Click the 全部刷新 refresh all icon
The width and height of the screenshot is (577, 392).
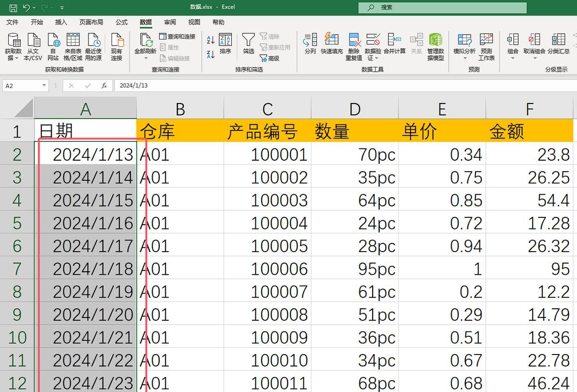tap(146, 39)
